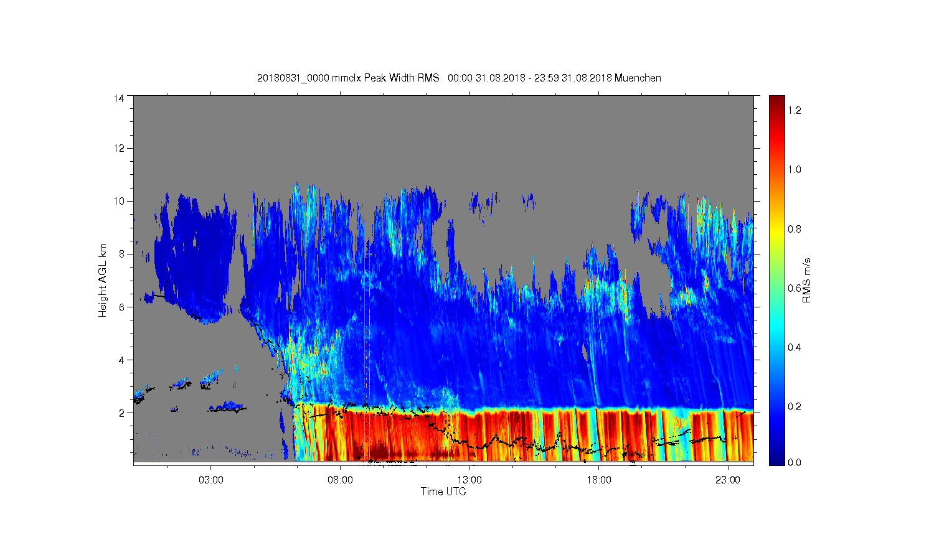Click the colorbar value 0.6

[x=795, y=288]
